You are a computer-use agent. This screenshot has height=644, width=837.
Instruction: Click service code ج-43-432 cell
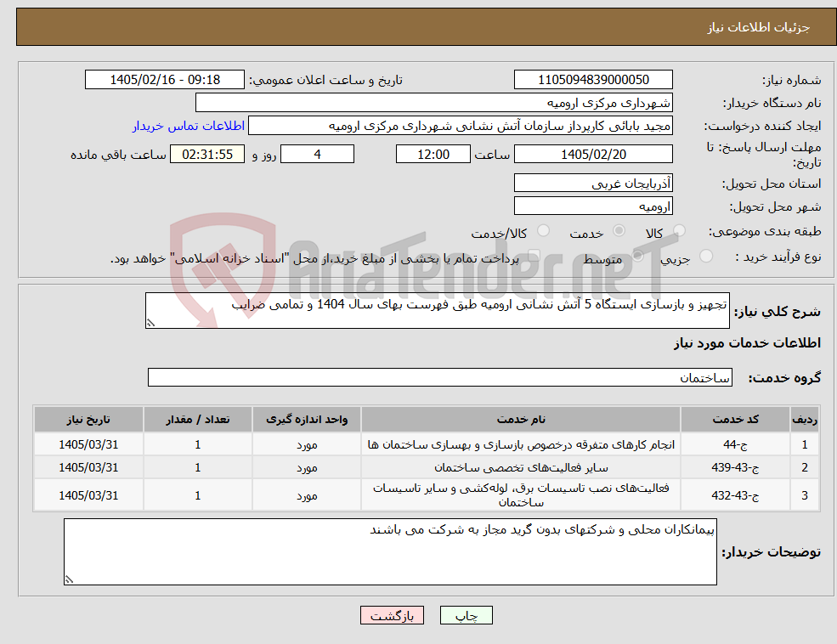coord(735,495)
